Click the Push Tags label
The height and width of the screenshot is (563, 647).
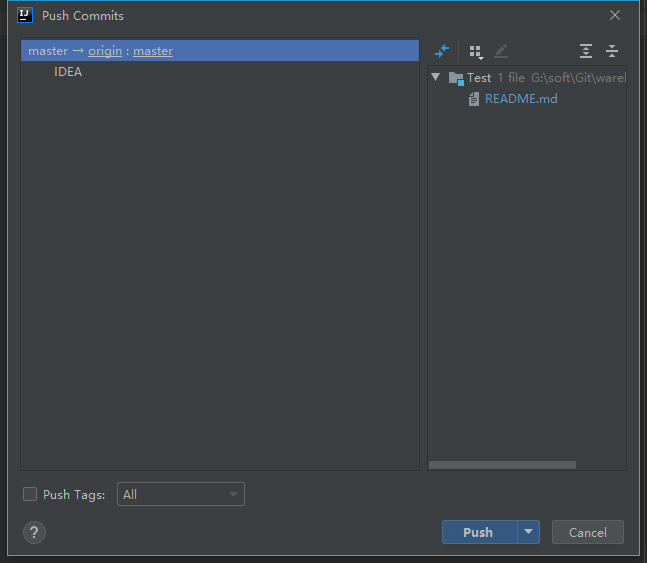coord(74,494)
